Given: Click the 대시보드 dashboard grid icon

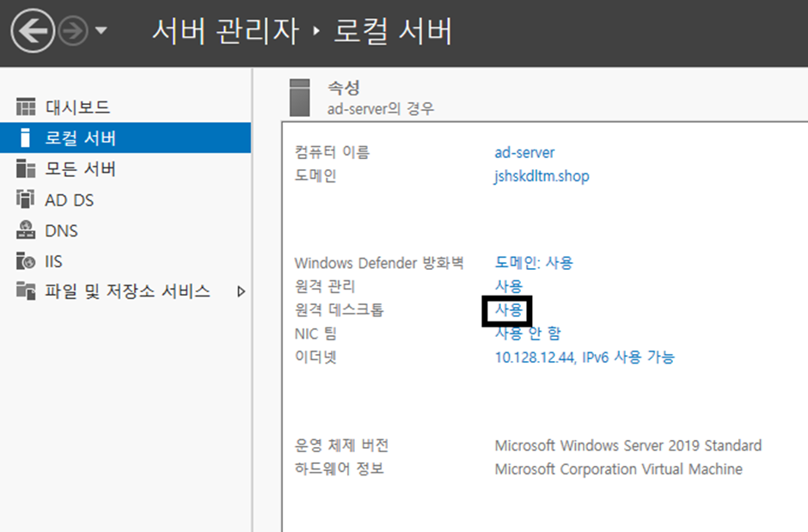Looking at the screenshot, I should (26, 107).
